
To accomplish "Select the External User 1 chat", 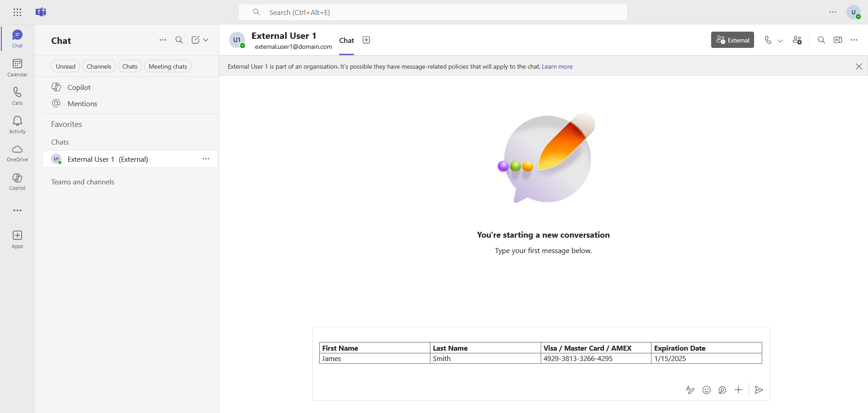I will (108, 159).
